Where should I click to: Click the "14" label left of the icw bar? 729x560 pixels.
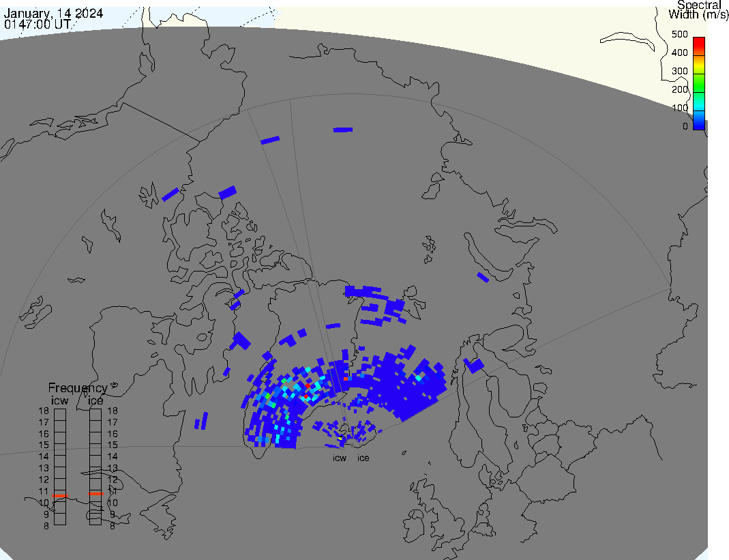pyautogui.click(x=44, y=457)
